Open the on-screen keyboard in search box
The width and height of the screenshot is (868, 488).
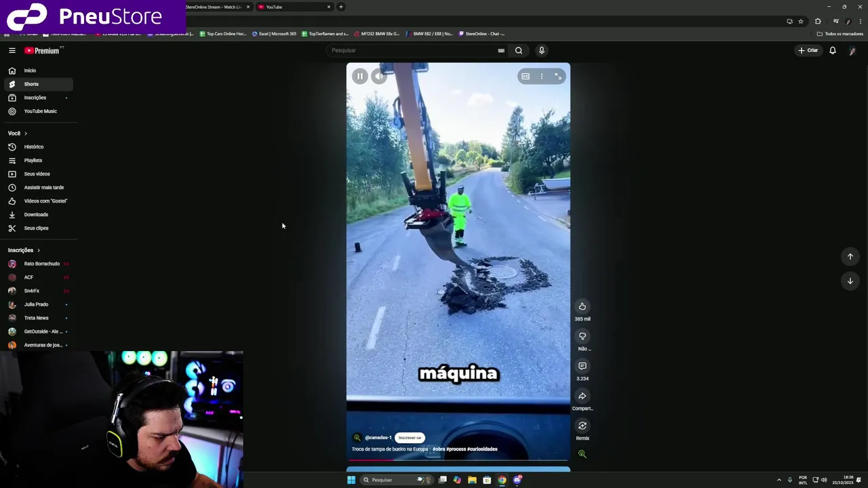click(501, 50)
